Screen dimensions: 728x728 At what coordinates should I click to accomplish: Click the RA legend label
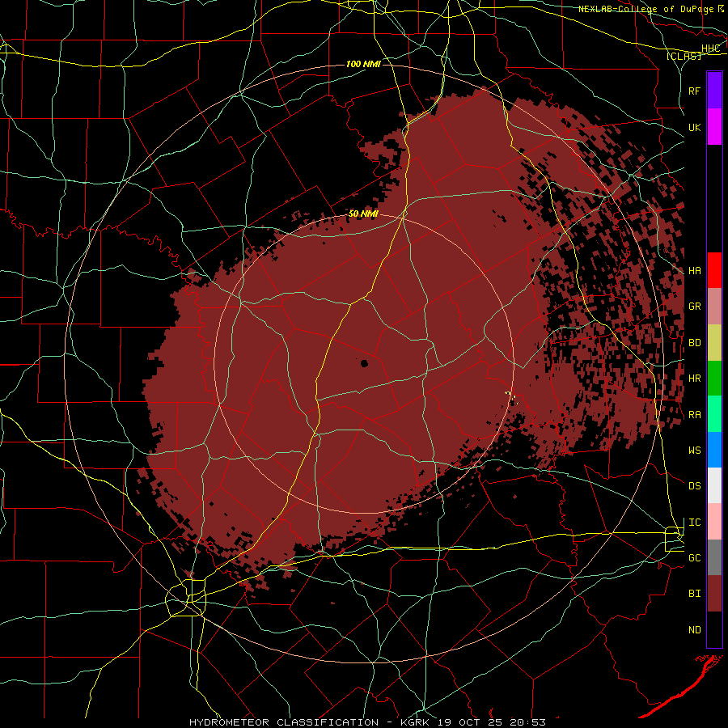[x=694, y=415]
